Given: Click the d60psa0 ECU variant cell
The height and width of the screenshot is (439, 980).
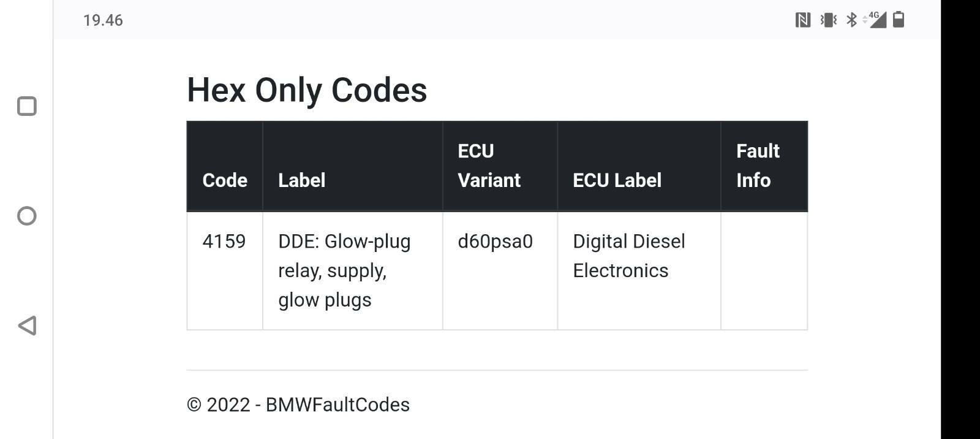Looking at the screenshot, I should coord(500,271).
